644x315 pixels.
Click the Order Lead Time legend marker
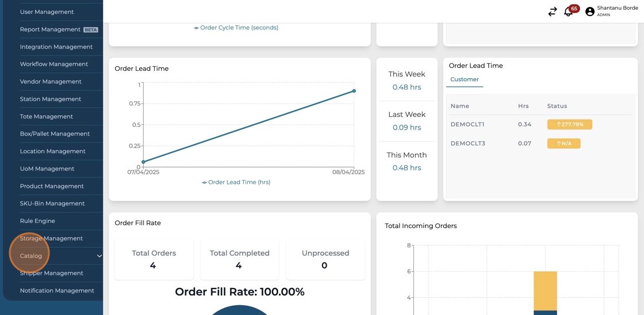204,183
